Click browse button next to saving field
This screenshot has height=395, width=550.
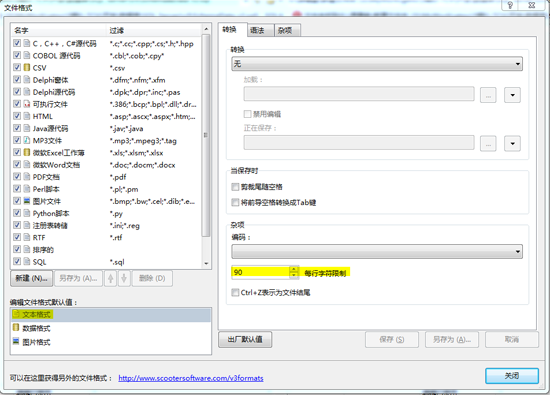[x=488, y=143]
